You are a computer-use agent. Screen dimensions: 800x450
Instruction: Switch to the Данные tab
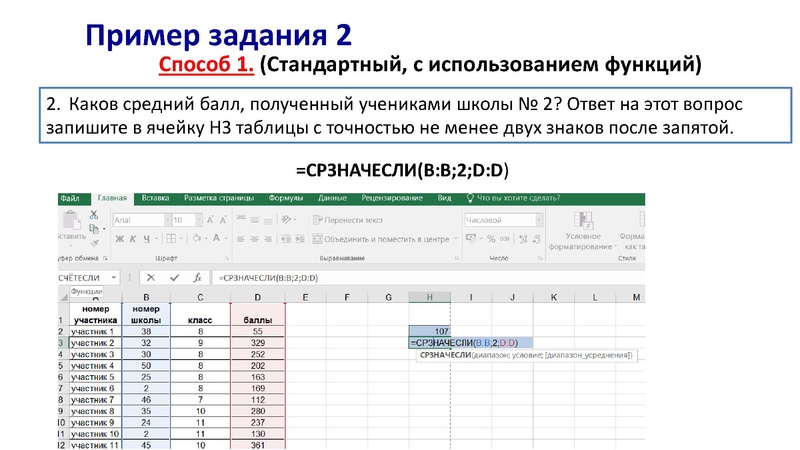click(332, 198)
